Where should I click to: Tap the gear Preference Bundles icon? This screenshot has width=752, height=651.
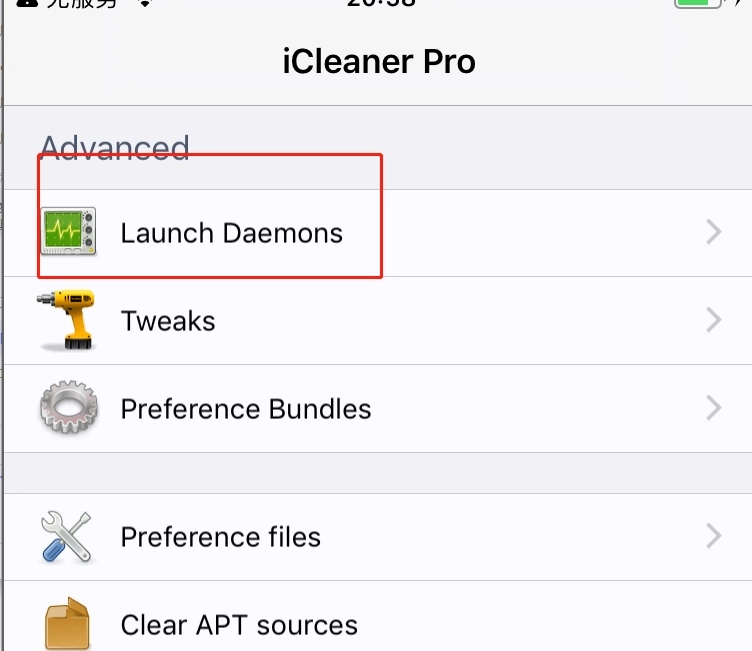coord(69,407)
